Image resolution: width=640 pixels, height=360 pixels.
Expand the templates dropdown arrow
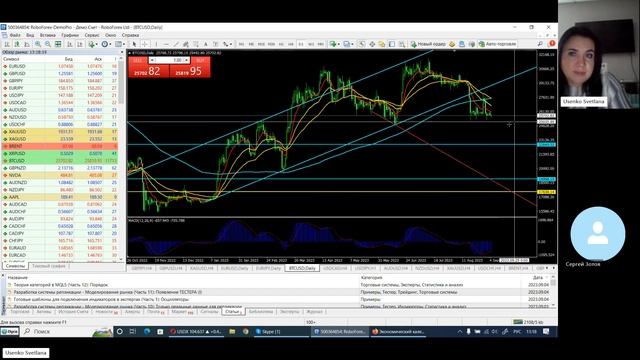pos(124,44)
